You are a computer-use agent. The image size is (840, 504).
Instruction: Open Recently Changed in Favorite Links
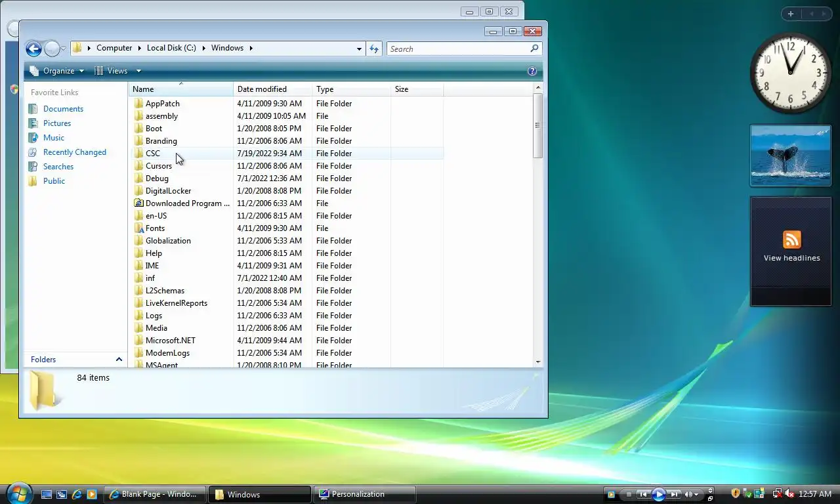(x=74, y=152)
